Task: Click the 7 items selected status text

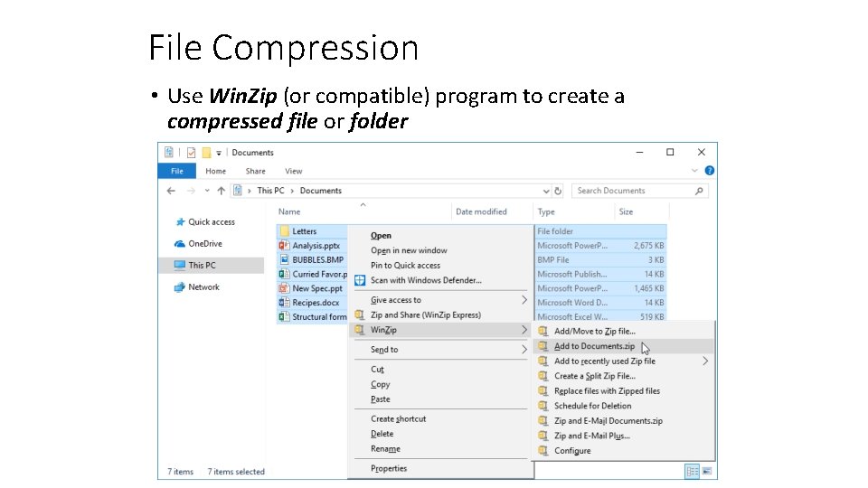Action: (x=236, y=472)
